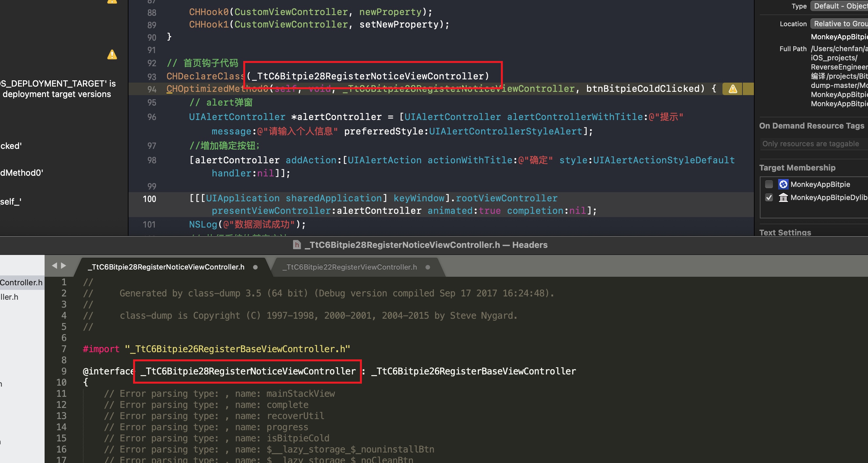Click the header file icon in the title bar
The width and height of the screenshot is (868, 463).
(297, 245)
